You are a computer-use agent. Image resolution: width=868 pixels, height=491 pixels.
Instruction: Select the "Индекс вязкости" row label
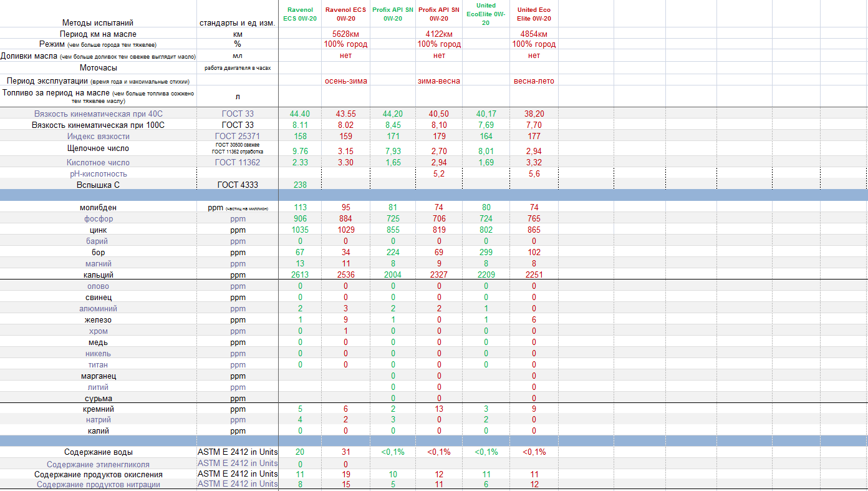98,136
